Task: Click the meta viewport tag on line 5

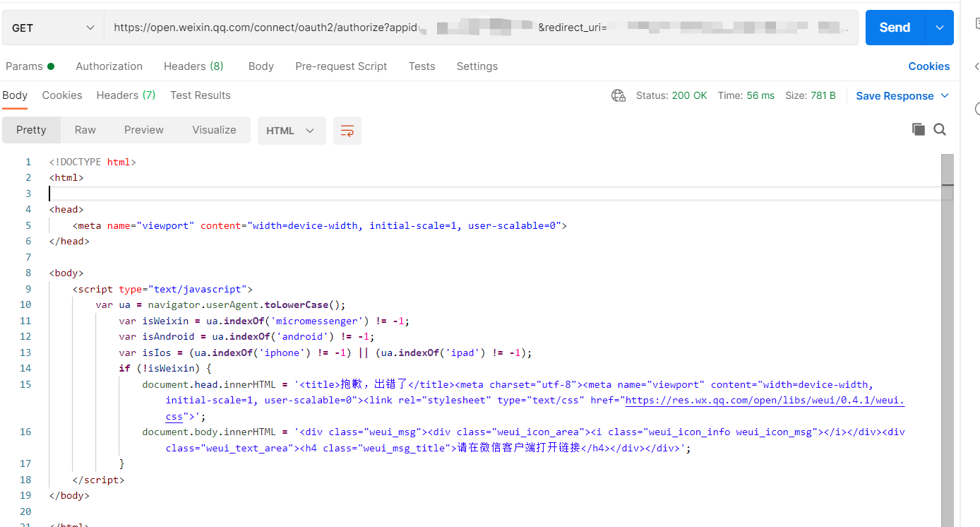Action: (320, 225)
